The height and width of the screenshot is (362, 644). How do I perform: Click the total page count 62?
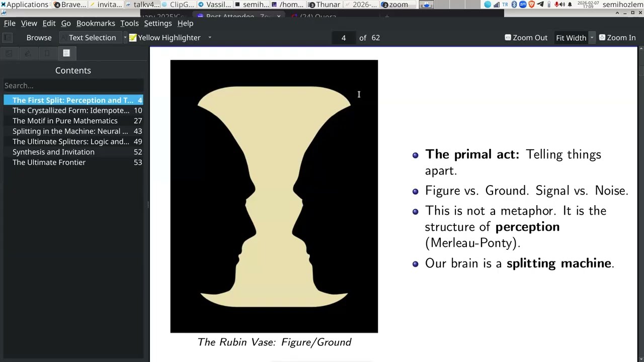376,38
